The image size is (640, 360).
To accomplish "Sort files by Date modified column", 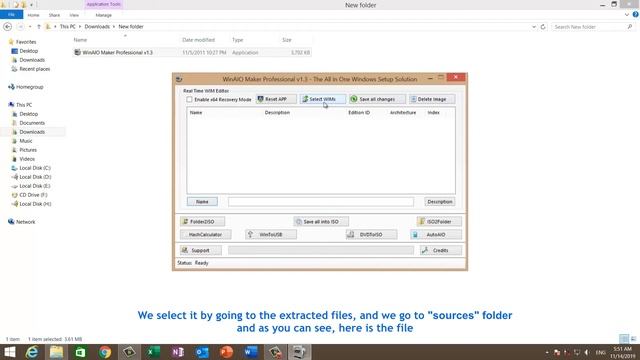I will pos(198,40).
